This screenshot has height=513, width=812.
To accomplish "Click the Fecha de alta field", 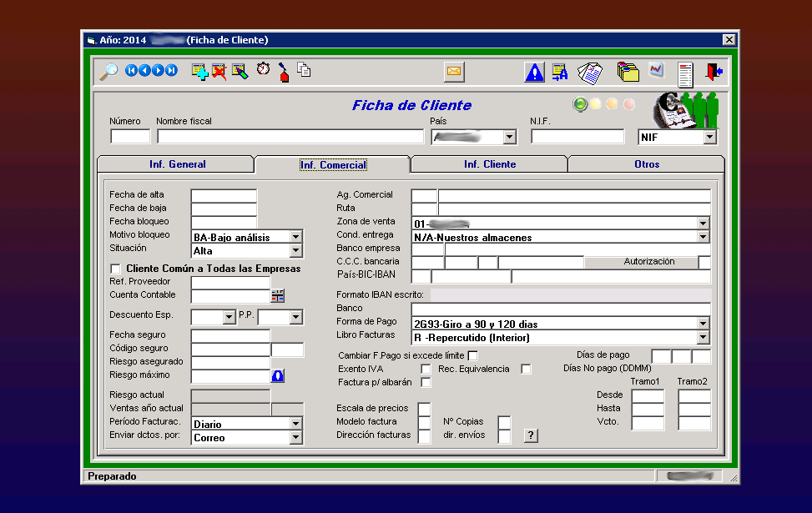I will click(224, 196).
